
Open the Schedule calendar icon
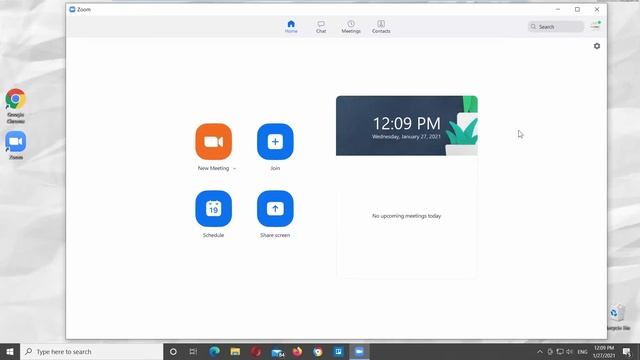(213, 209)
